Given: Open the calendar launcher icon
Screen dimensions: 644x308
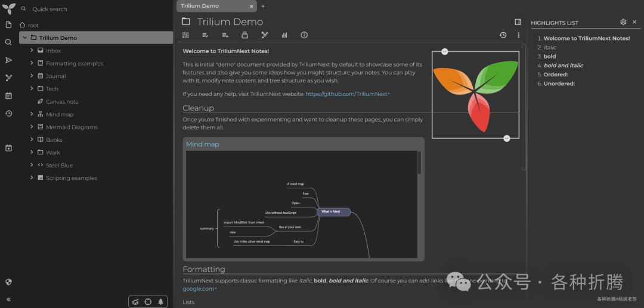Looking at the screenshot, I should click(x=8, y=95).
